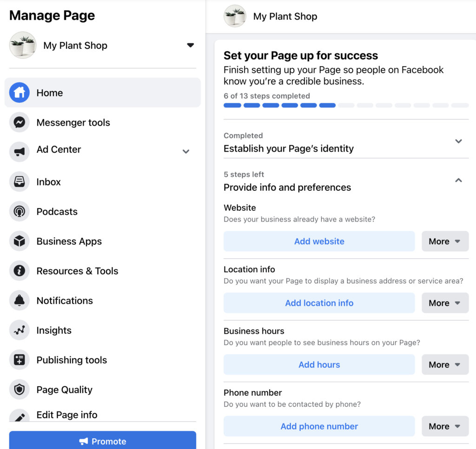
Task: Click the setup steps progress bar
Action: (x=346, y=105)
